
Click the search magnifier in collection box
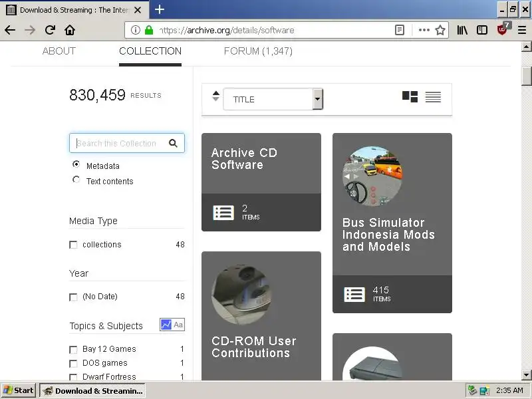pyautogui.click(x=173, y=143)
